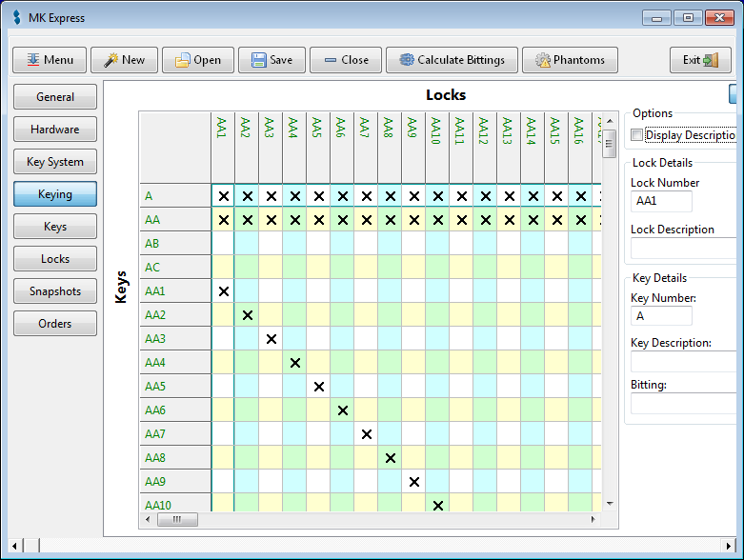The height and width of the screenshot is (560, 744).
Task: Click the Lock Description field
Action: pos(683,248)
